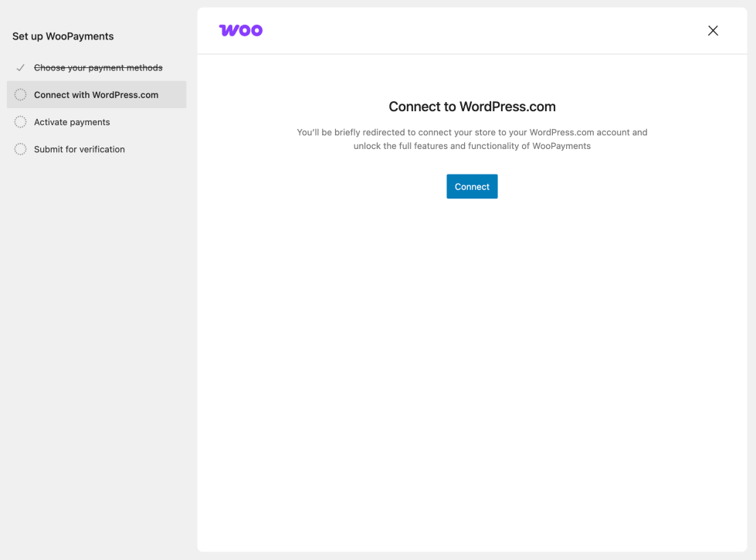Click the circle icon next to Submit for verification
Viewport: 756px width, 560px height.
(20, 148)
